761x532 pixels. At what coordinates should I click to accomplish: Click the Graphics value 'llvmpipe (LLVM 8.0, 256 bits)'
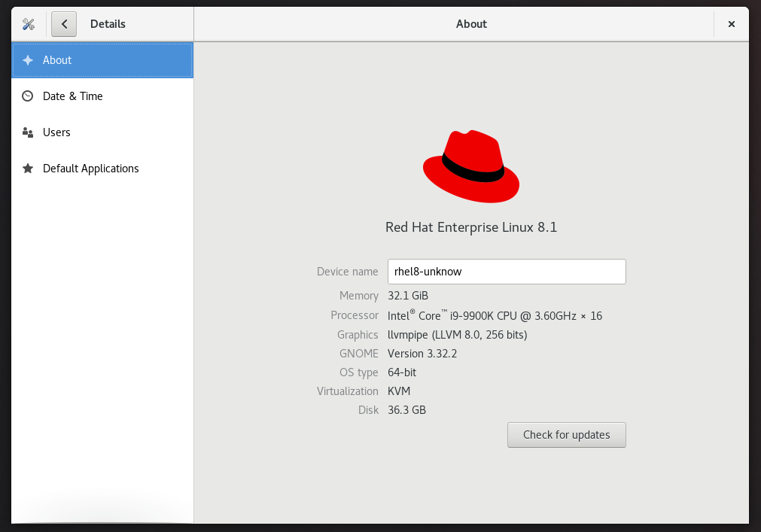[457, 335]
